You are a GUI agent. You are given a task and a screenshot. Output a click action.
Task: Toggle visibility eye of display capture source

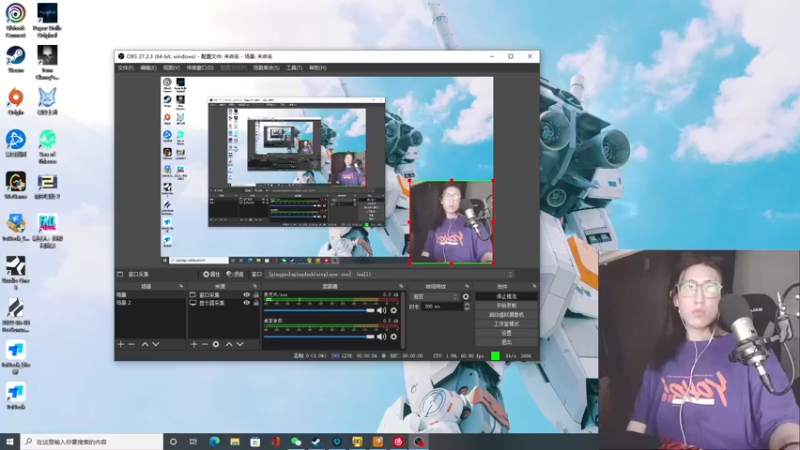click(246, 303)
